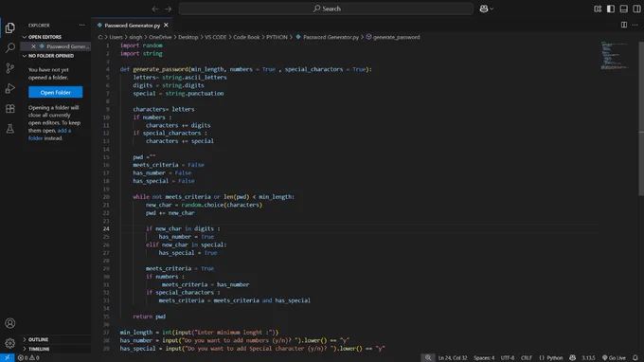Click the Open Folder button
This screenshot has width=644, height=362.
56,92
